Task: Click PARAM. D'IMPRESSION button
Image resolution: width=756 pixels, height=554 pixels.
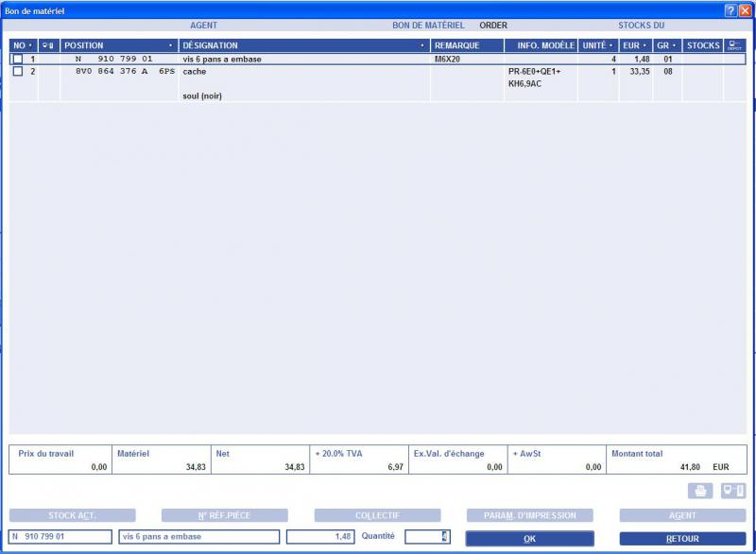Action: [530, 515]
